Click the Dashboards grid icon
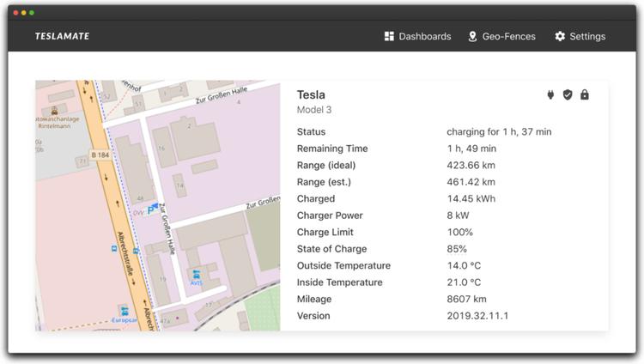Screen dimensions: 644x364 (x=389, y=36)
